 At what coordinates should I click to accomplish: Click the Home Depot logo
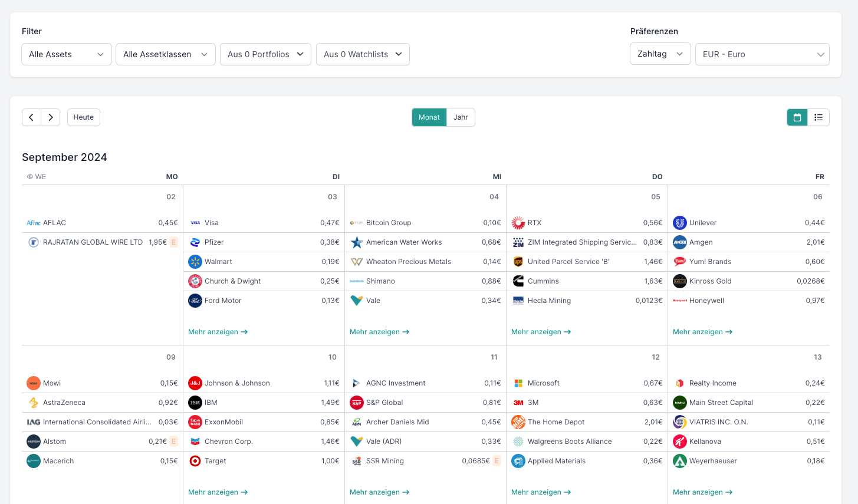pos(518,422)
